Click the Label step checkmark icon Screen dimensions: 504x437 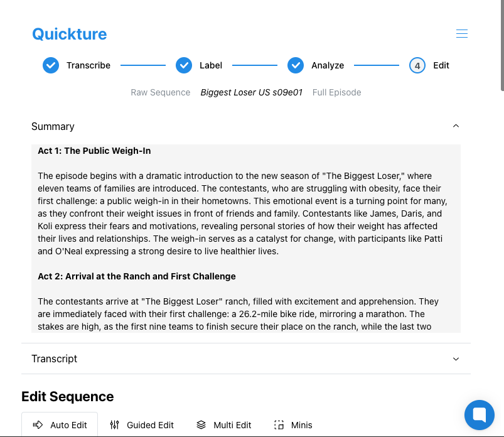click(x=184, y=65)
